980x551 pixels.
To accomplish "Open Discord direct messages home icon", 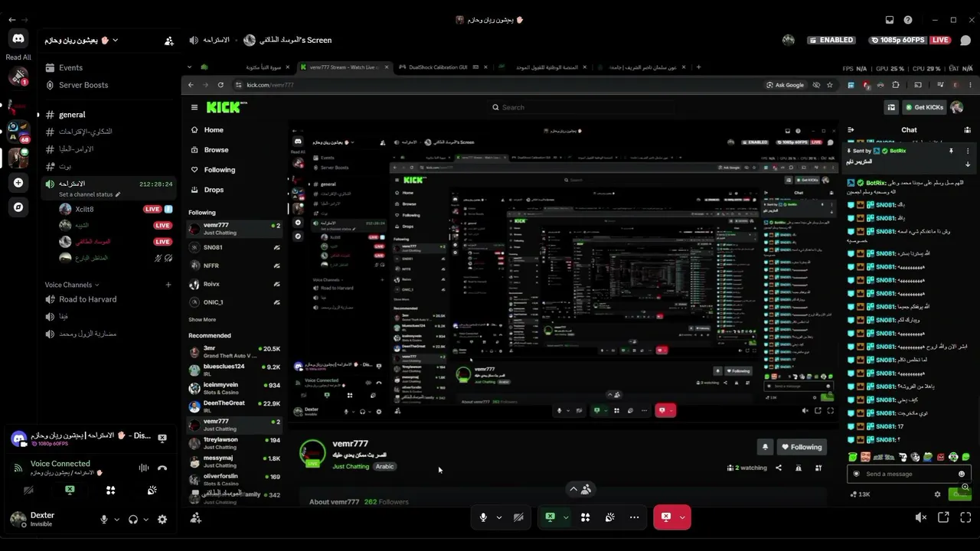I will [18, 39].
